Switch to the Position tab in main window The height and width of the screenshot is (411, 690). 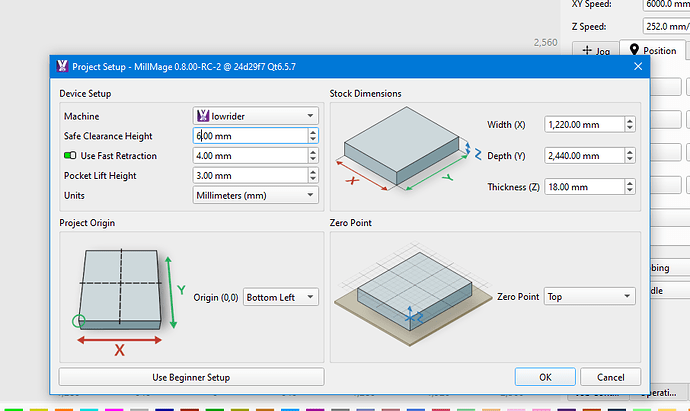(x=652, y=50)
